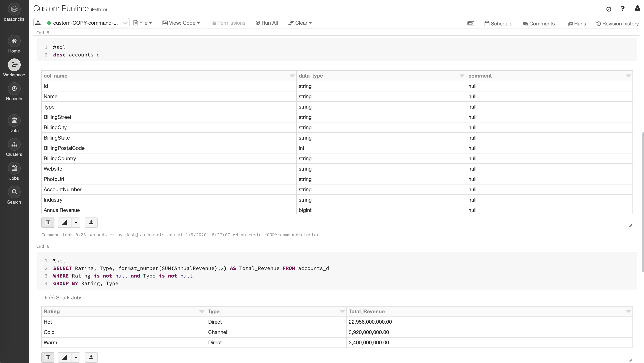Click the Jobs calendar icon in sidebar
Image resolution: width=644 pixels, height=363 pixels.
pos(14,168)
